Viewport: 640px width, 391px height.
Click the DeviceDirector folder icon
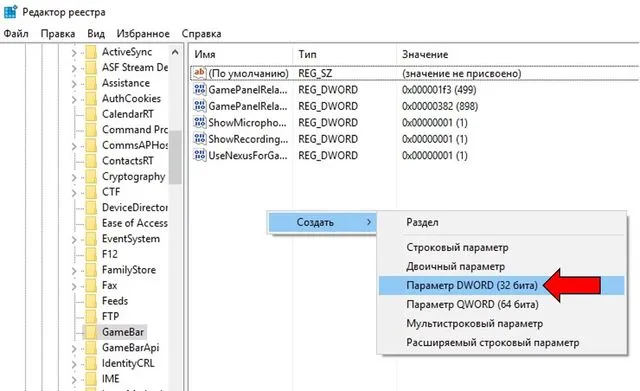coord(91,208)
